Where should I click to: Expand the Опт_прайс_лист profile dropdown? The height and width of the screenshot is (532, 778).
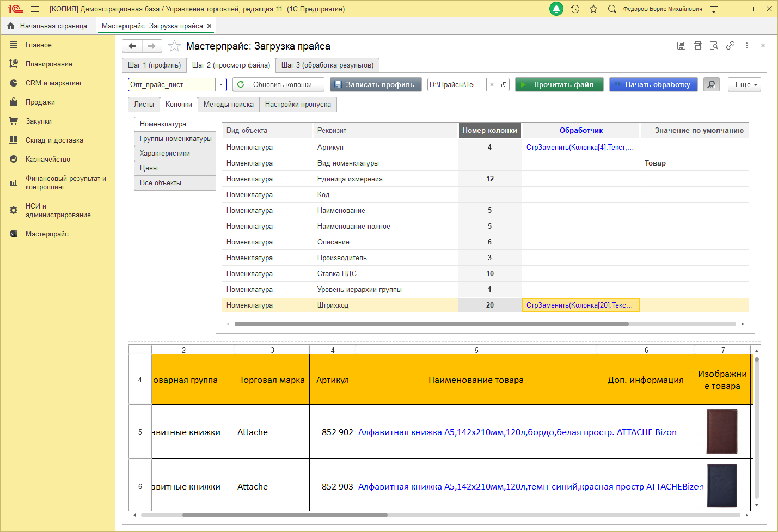[x=220, y=84]
